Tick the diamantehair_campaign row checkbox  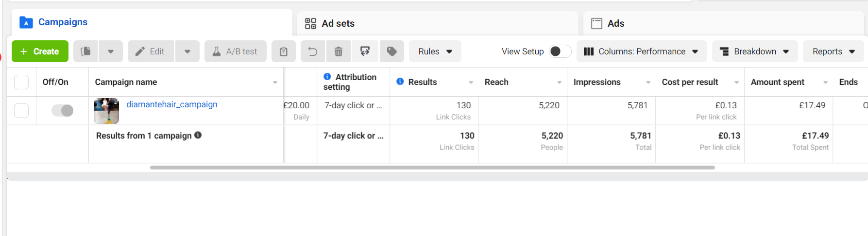[x=21, y=111]
